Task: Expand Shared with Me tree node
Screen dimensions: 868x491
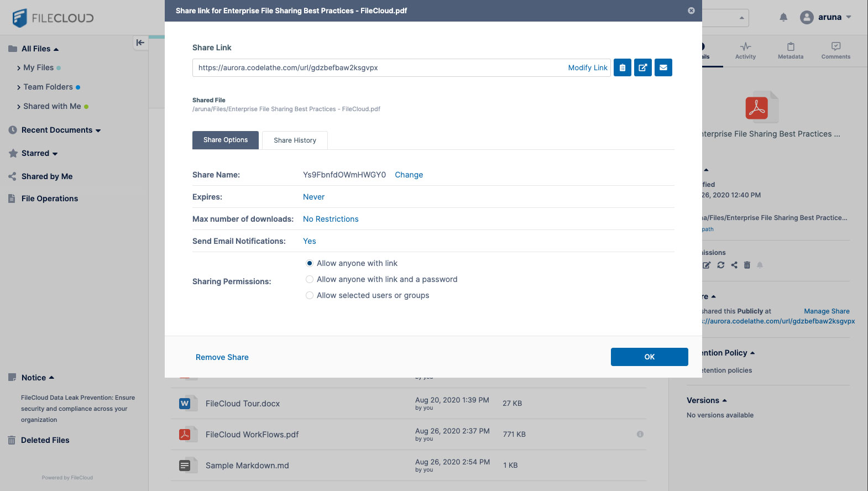Action: (19, 107)
